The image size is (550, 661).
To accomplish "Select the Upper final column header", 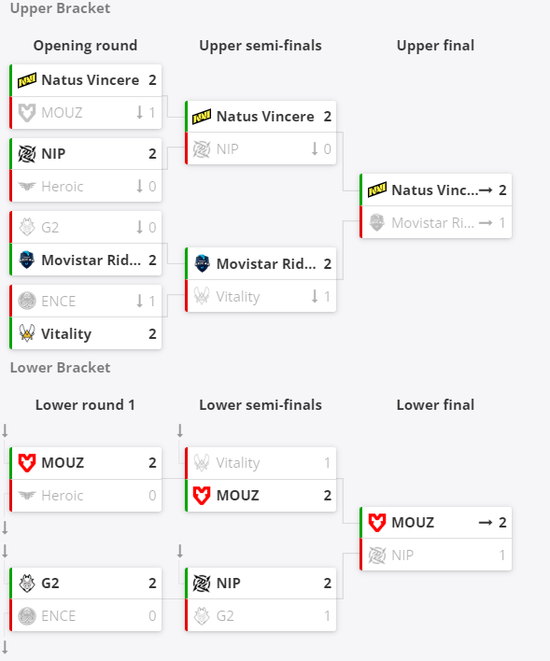I will [x=435, y=46].
